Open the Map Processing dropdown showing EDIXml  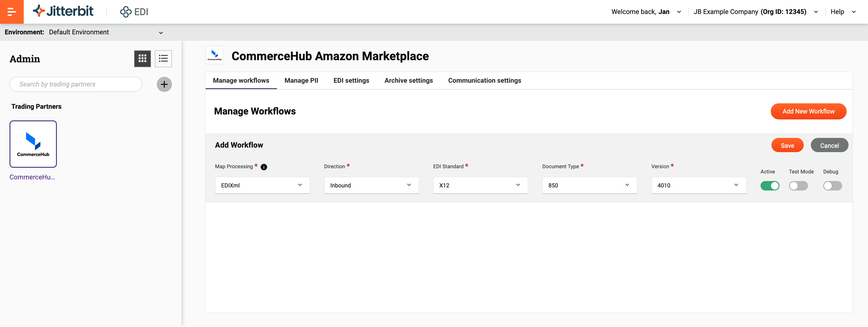(262, 185)
